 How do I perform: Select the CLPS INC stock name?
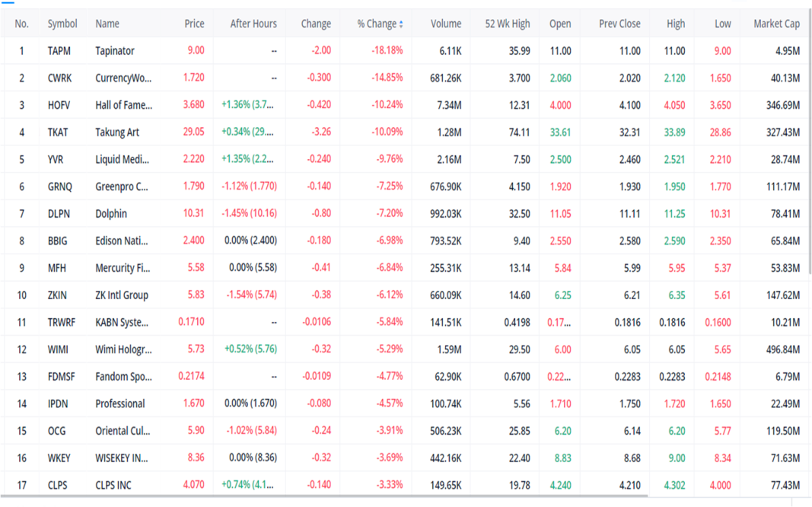(x=113, y=485)
